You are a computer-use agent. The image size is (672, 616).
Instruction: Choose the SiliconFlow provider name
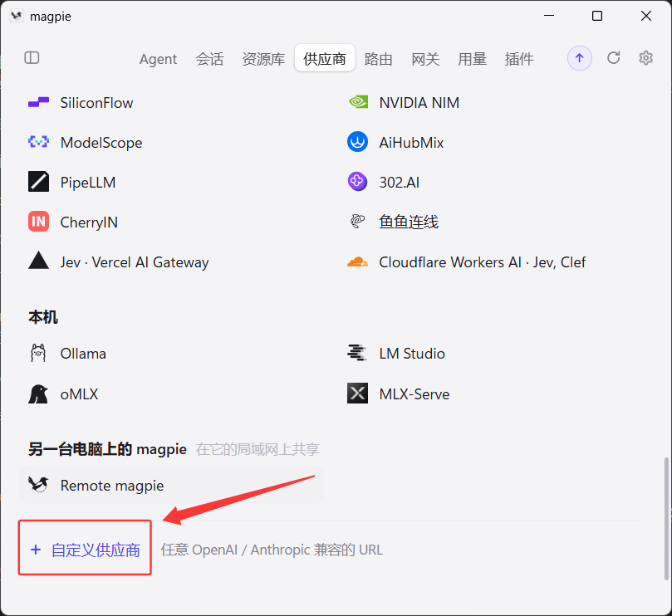pos(97,103)
